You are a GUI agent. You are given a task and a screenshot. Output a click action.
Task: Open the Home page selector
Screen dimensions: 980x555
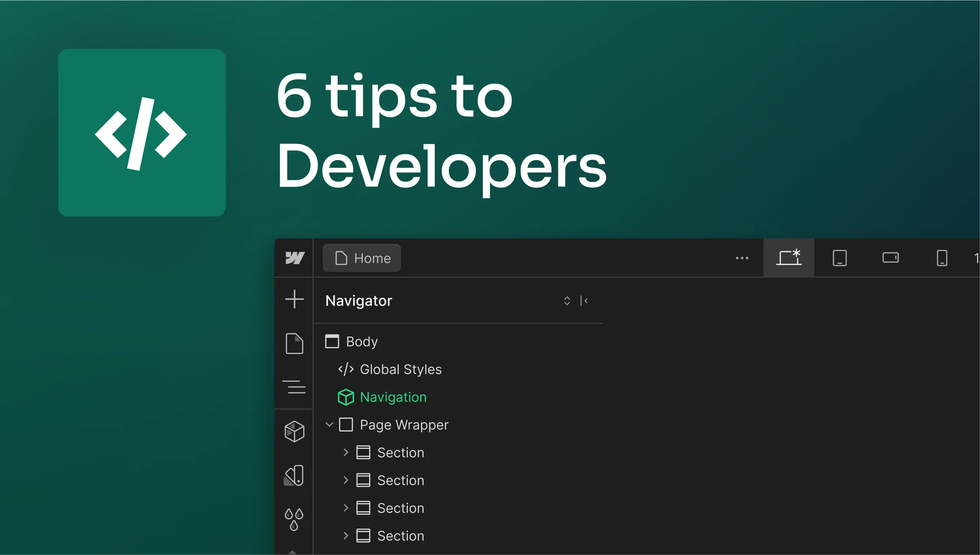point(362,258)
